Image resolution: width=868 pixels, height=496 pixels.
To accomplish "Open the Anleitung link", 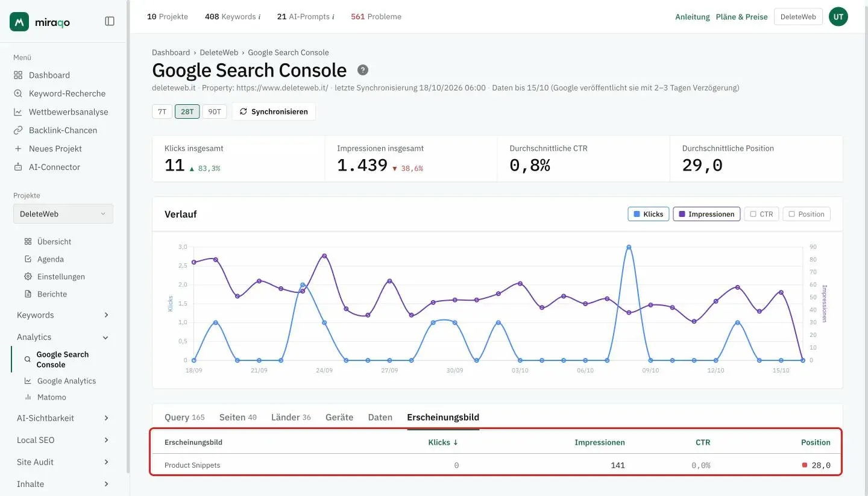I will click(693, 17).
